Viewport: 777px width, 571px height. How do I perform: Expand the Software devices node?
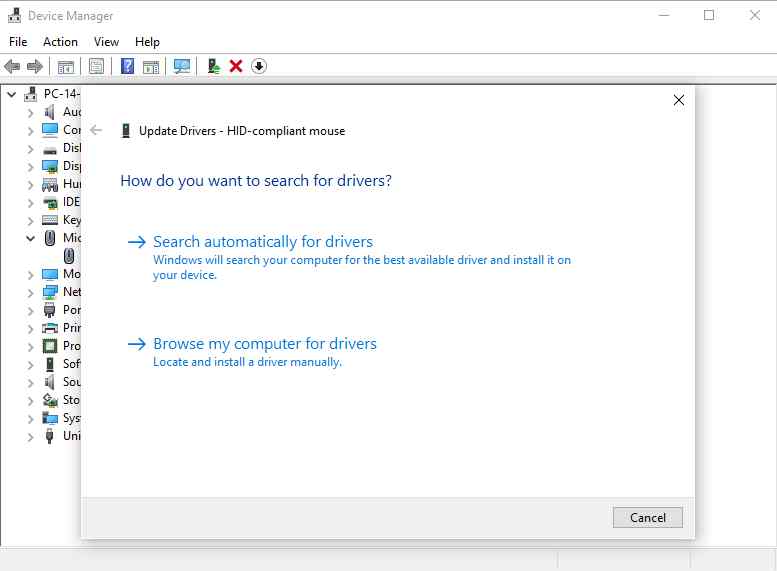(x=30, y=365)
